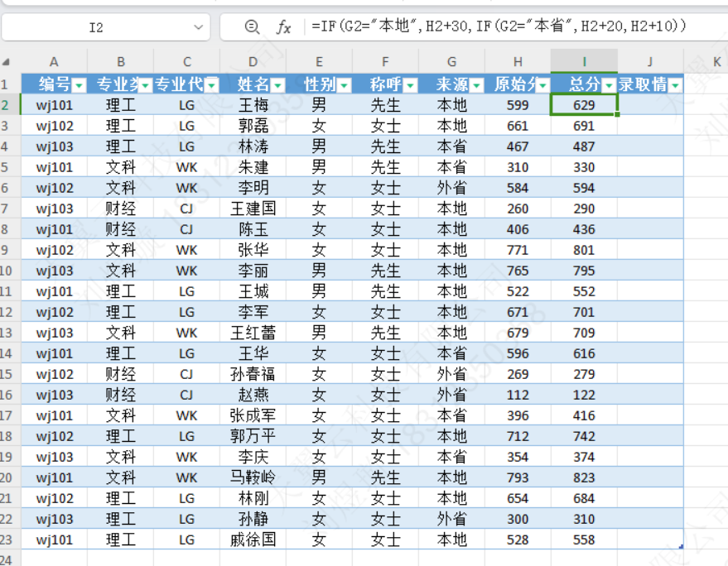Expand the Name Box dropdown arrow
This screenshot has height=566, width=728.
198,27
